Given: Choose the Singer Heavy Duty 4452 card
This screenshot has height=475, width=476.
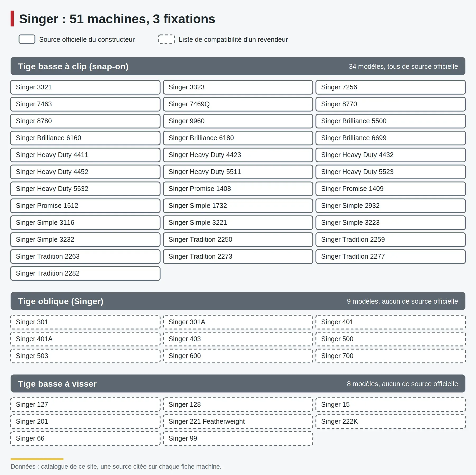Looking at the screenshot, I should [85, 172].
